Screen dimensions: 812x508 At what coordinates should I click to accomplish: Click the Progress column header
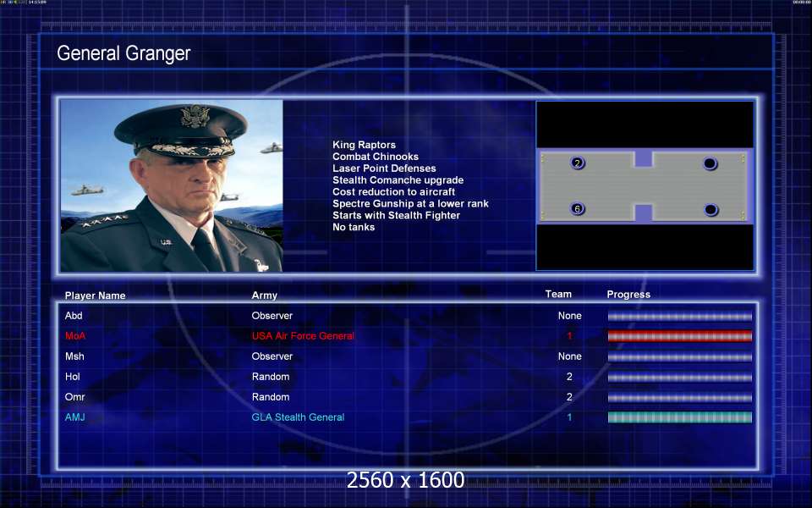click(628, 295)
